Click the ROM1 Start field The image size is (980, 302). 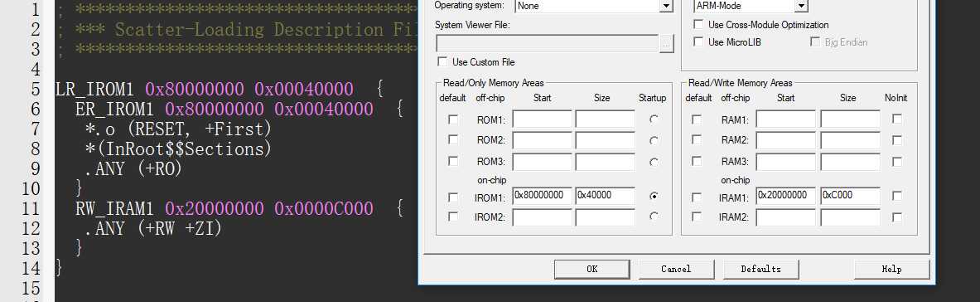point(543,119)
